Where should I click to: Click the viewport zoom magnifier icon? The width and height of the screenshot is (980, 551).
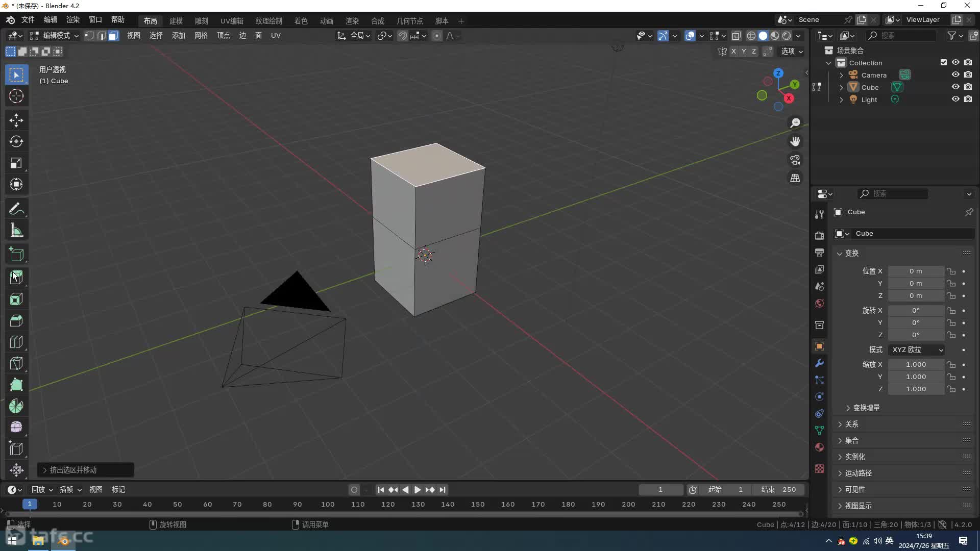795,123
